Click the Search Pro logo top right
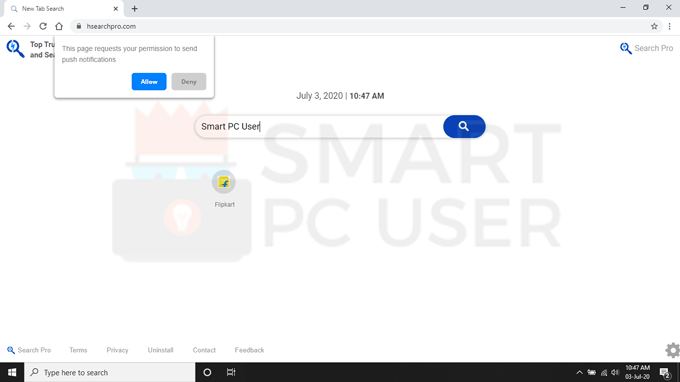 (646, 48)
